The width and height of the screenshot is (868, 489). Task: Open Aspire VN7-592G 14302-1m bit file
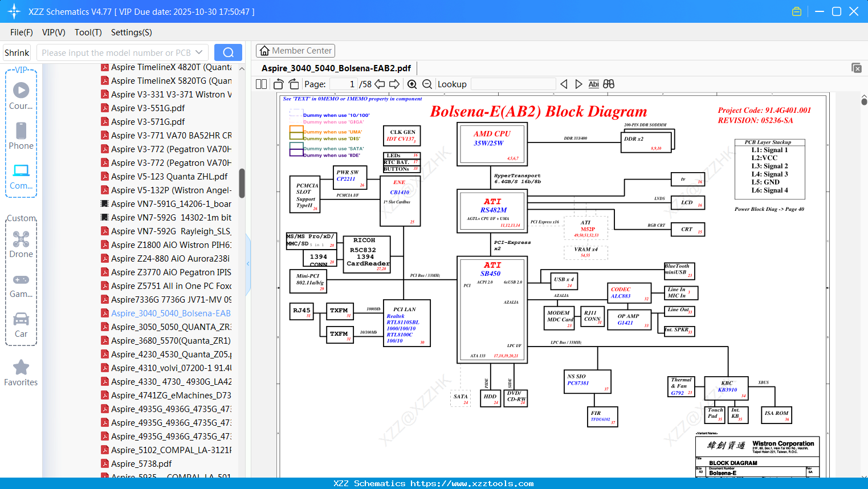pos(166,218)
